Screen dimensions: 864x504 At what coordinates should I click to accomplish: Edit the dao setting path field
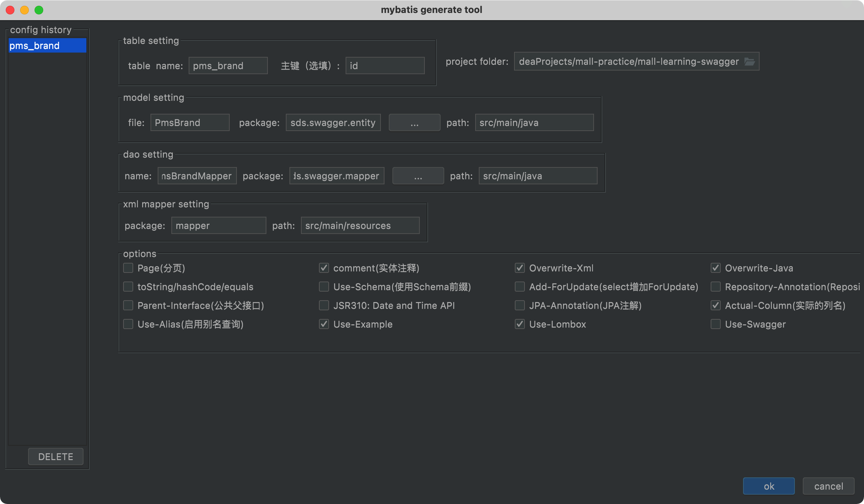[x=538, y=176]
